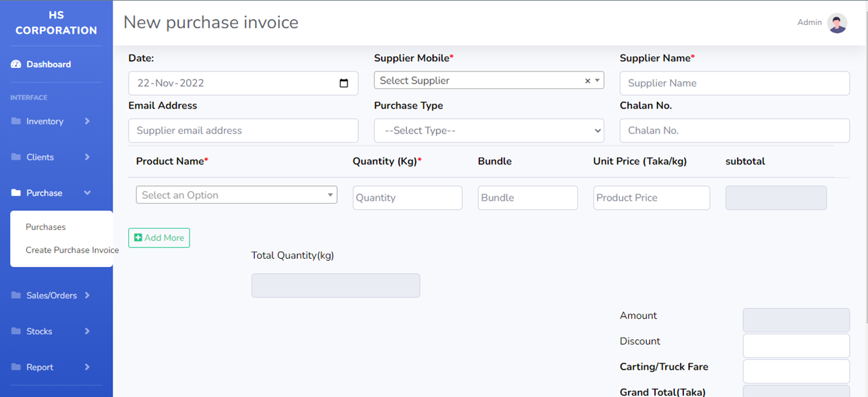
Task: Open the Sales/Orders sidebar menu
Action: pyautogui.click(x=51, y=295)
